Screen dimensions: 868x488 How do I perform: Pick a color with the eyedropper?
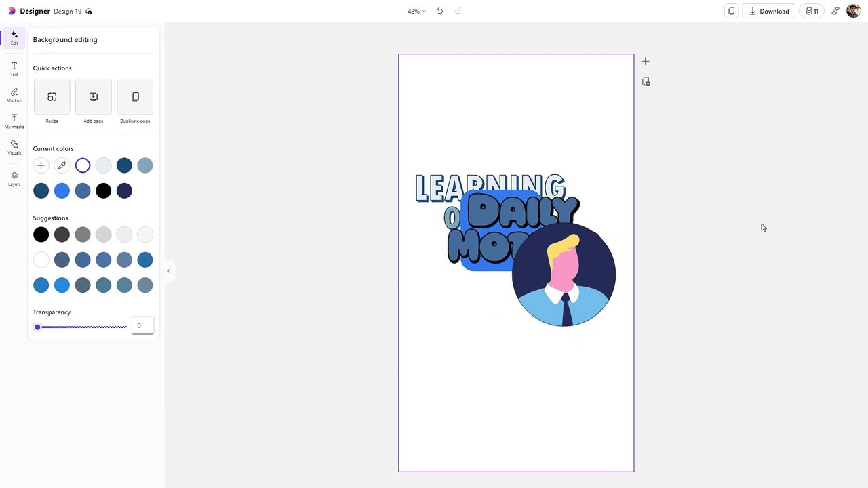pos(62,165)
